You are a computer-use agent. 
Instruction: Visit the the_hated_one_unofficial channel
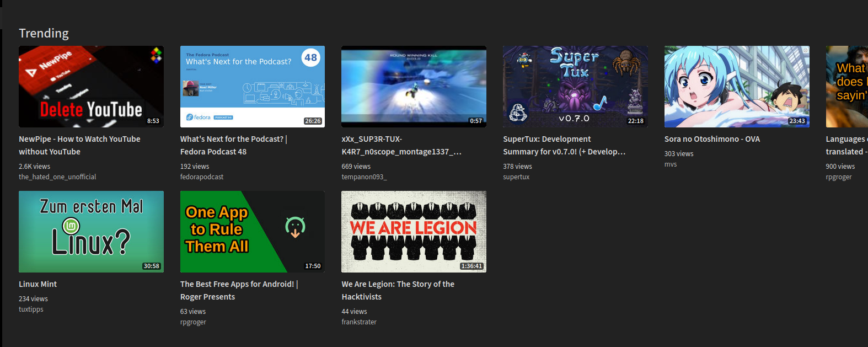57,177
